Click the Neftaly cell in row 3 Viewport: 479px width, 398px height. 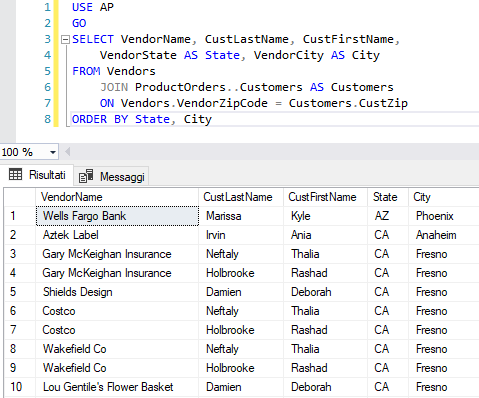(x=241, y=254)
